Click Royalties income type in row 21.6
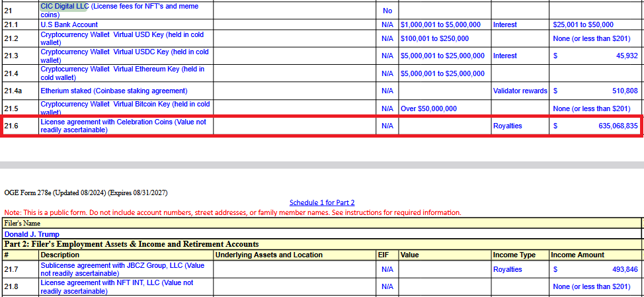This screenshot has width=644, height=297. [x=507, y=126]
